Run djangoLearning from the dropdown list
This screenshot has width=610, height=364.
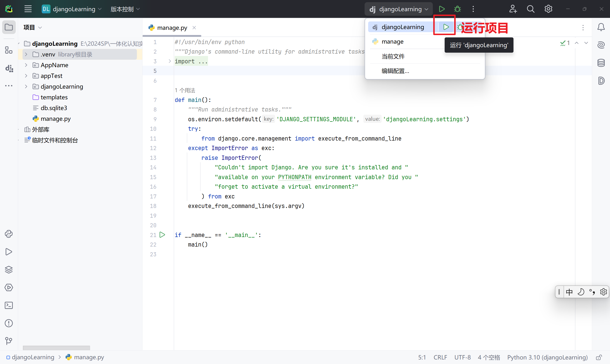[446, 27]
